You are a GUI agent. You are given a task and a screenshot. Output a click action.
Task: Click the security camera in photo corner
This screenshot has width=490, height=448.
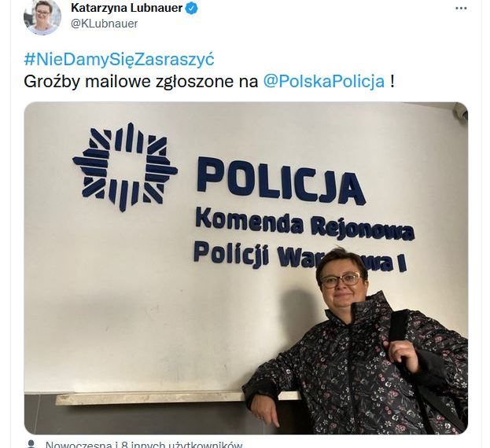(x=460, y=111)
